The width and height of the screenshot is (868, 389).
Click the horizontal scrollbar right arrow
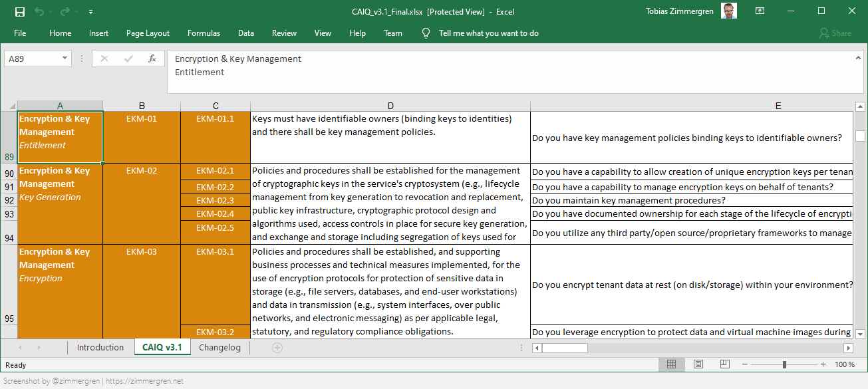(x=849, y=347)
